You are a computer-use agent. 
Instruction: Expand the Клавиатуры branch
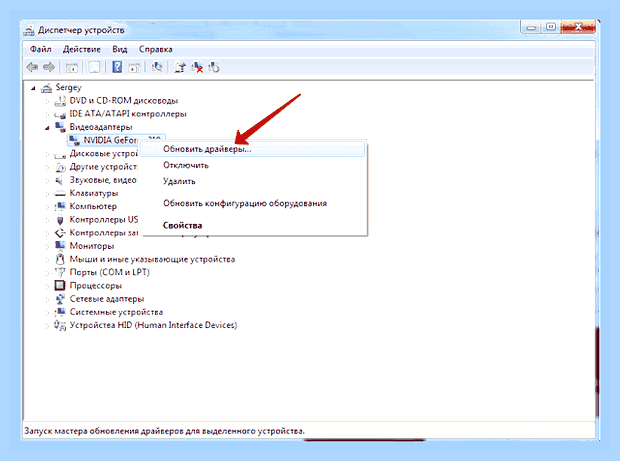click(47, 193)
